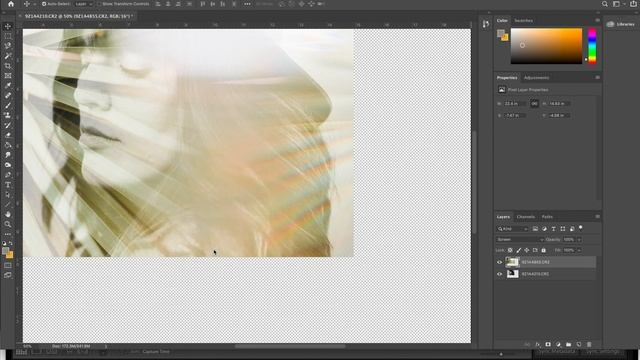Image resolution: width=640 pixels, height=360 pixels.
Task: Toggle the Auto-Select checkbox
Action: [44, 4]
